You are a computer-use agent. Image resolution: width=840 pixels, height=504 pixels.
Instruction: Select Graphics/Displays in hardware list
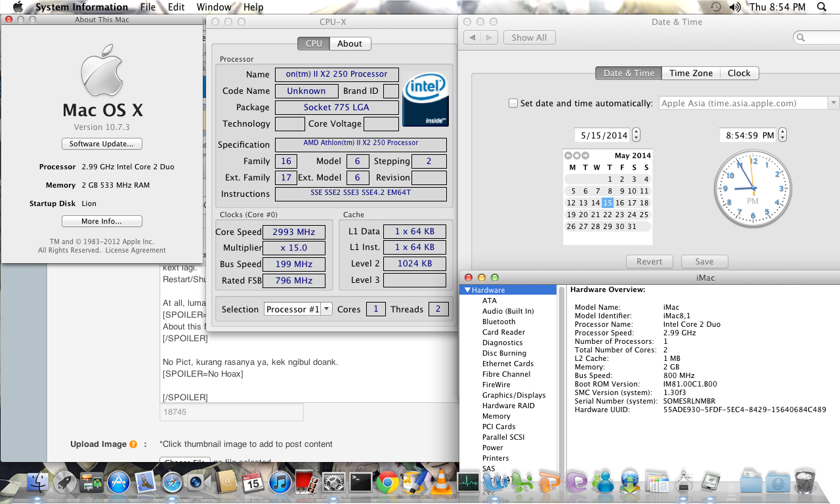[514, 395]
